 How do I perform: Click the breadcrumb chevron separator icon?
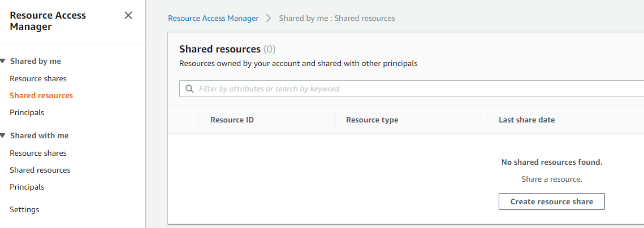tap(269, 18)
